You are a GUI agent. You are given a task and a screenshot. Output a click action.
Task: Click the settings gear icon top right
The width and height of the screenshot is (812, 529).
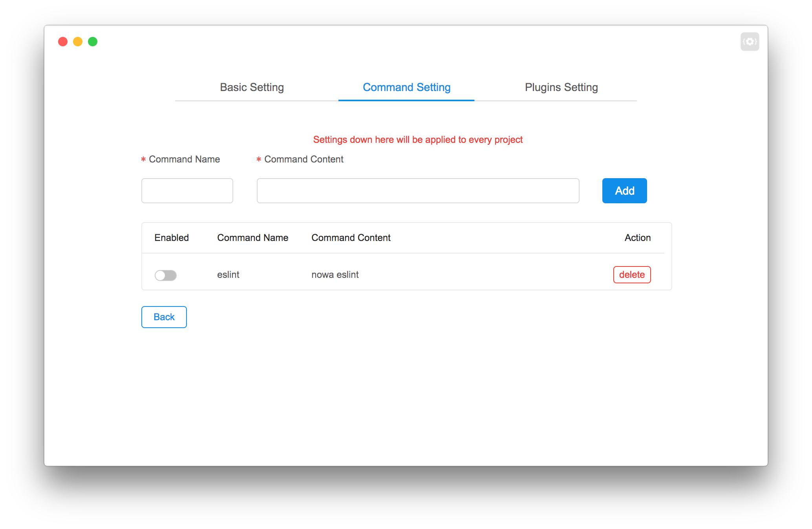point(750,42)
